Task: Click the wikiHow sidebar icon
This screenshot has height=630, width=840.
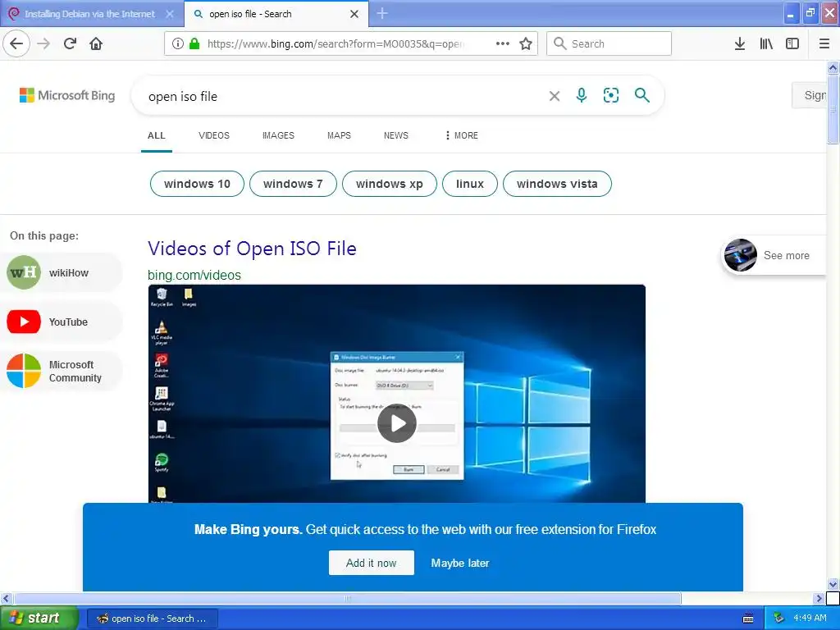Action: pos(24,272)
